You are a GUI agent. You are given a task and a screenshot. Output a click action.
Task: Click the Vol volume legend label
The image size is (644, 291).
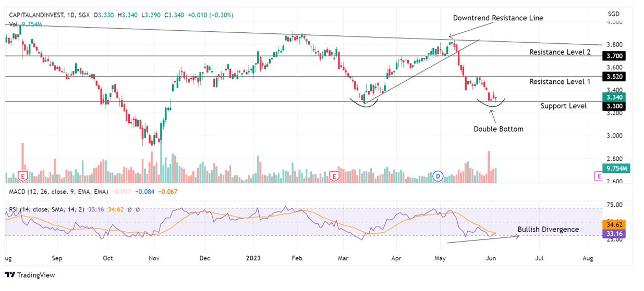click(x=14, y=24)
